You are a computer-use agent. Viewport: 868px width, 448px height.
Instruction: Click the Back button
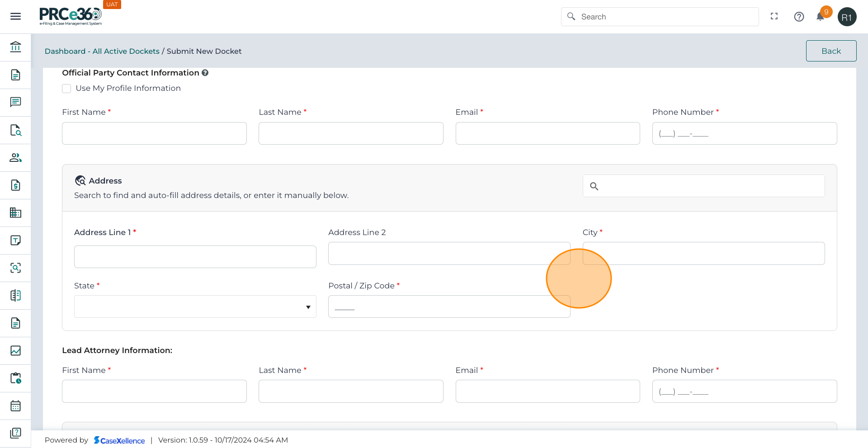pos(830,51)
